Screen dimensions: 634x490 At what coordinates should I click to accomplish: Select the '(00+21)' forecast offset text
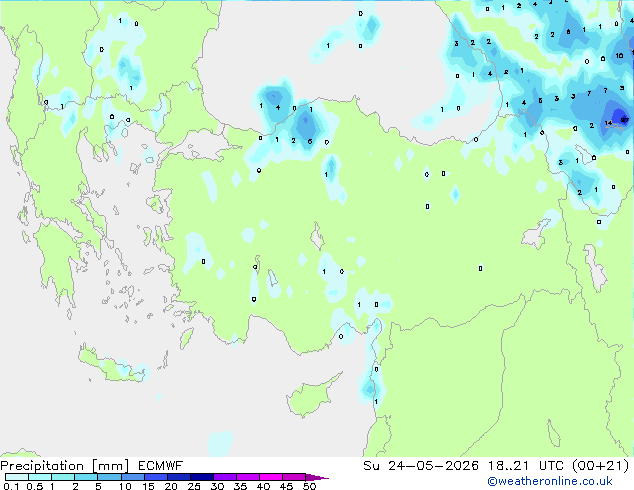coord(601,466)
